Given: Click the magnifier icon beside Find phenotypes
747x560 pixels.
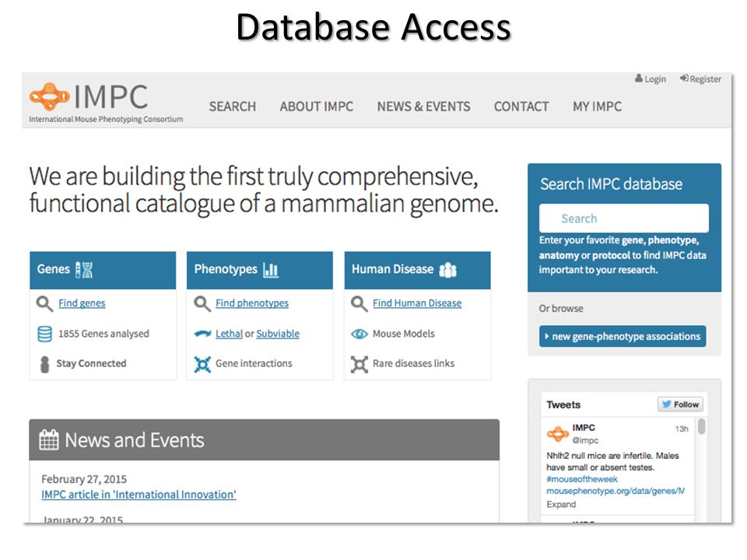Looking at the screenshot, I should [202, 303].
